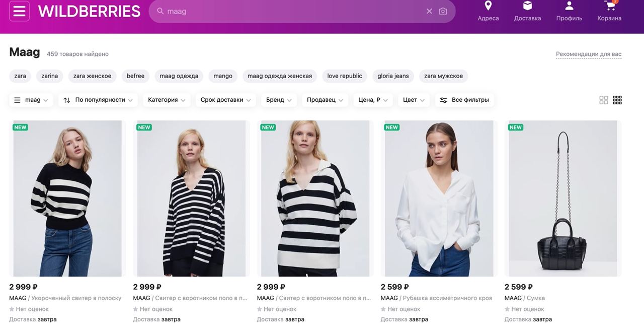Screen dimensions: 644x332
Task: Open the Цена, ₽ price filter
Action: pos(373,100)
